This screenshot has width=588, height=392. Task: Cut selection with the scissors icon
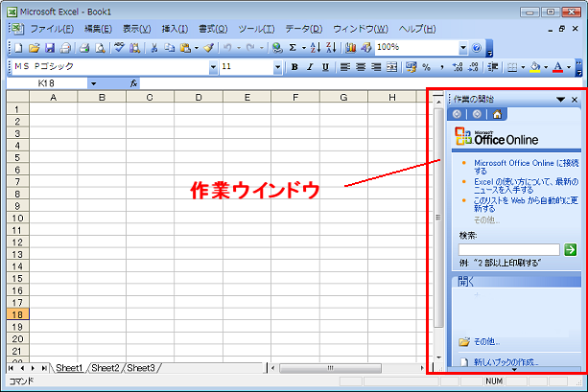154,48
